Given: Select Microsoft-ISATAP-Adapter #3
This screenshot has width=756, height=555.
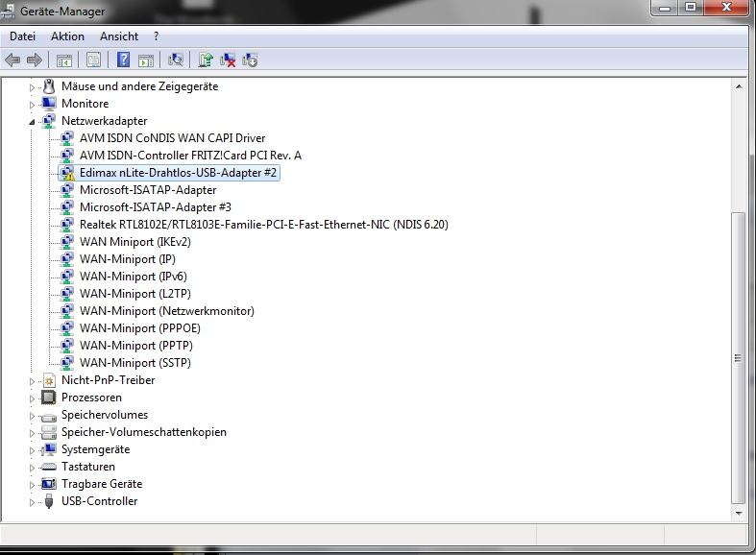Looking at the screenshot, I should coord(156,207).
